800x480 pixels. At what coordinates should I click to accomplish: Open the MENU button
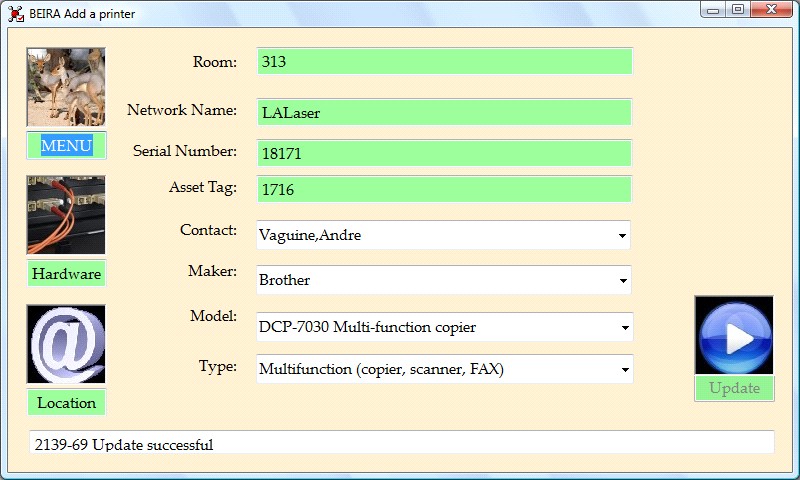(x=66, y=146)
